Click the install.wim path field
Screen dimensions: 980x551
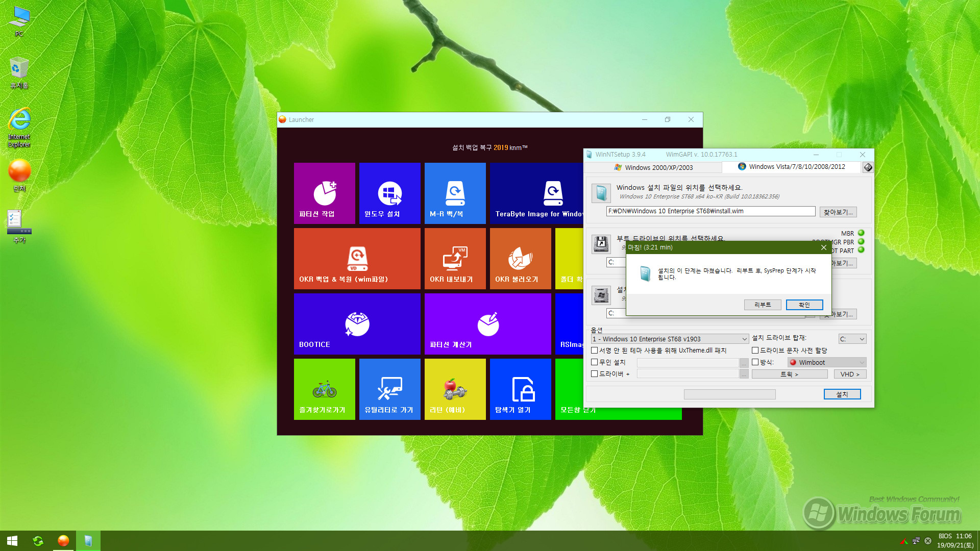pyautogui.click(x=710, y=211)
